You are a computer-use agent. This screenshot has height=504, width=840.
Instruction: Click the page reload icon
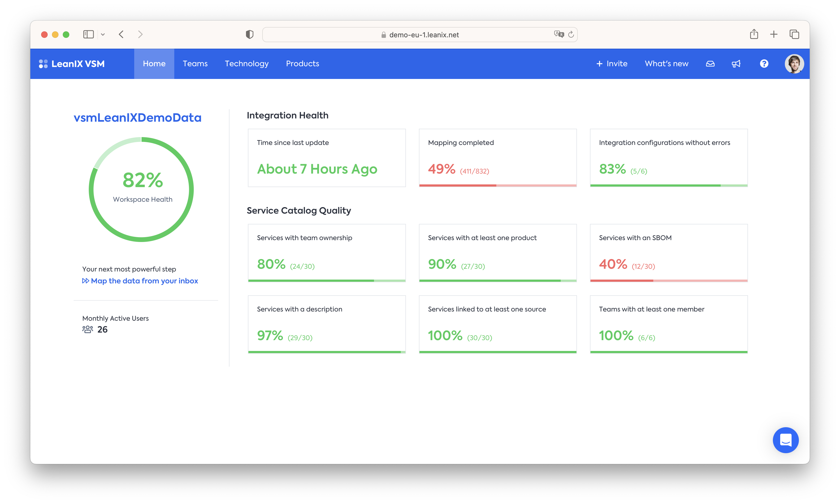(x=571, y=35)
